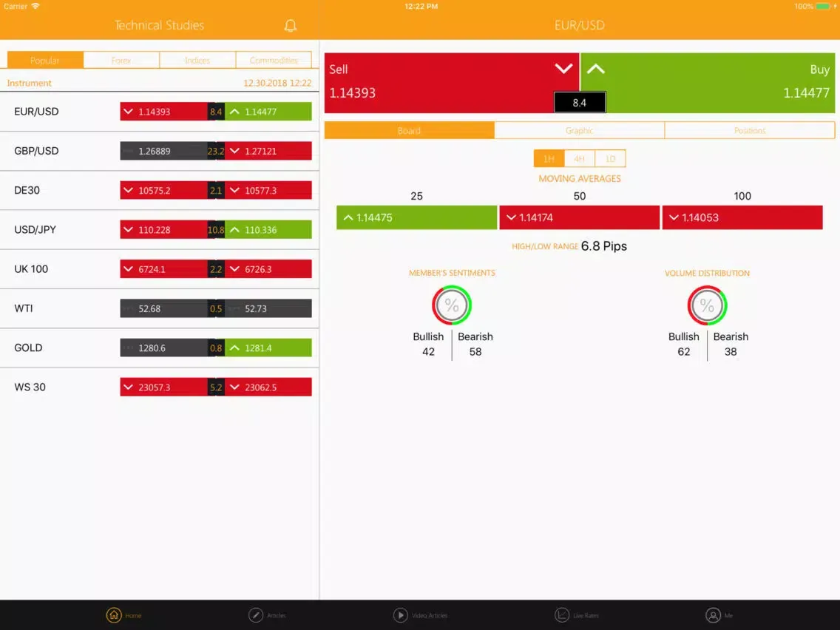Click the Wi-Fi icon in status bar

click(35, 6)
